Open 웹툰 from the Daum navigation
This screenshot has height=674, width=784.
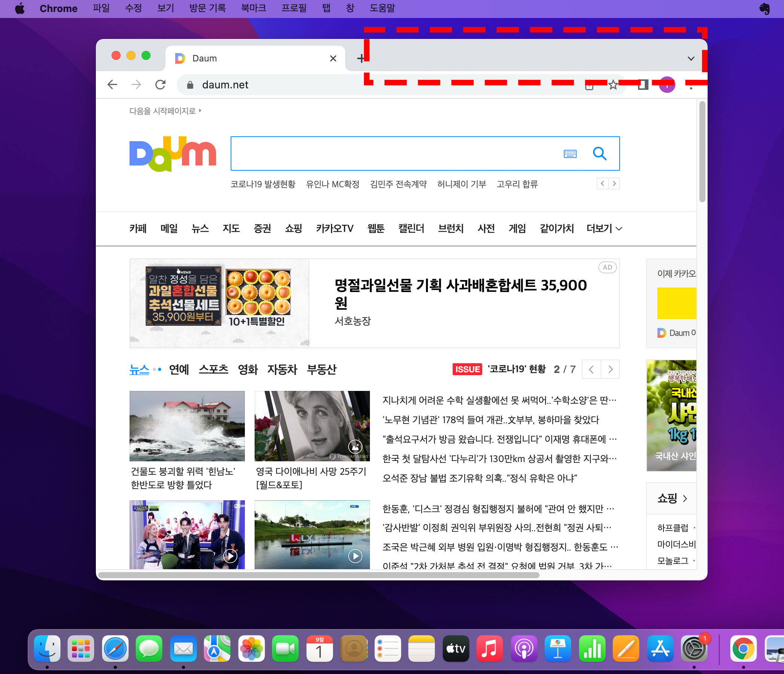coord(376,228)
